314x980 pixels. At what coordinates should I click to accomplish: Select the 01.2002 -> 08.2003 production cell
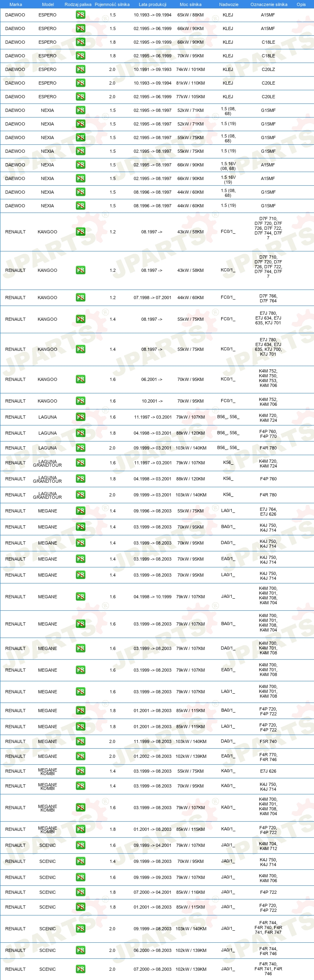click(x=153, y=756)
